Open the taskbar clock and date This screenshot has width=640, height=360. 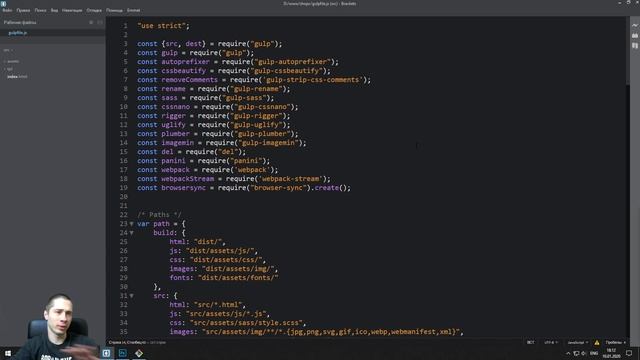point(611,353)
